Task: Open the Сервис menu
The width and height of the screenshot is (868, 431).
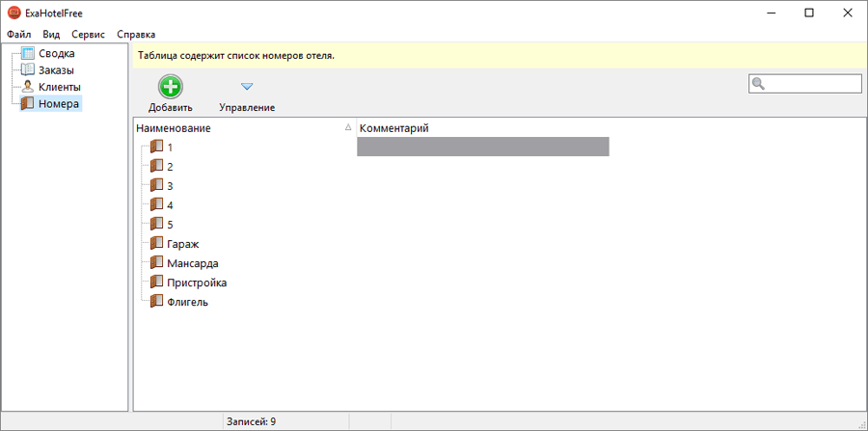Action: (88, 35)
